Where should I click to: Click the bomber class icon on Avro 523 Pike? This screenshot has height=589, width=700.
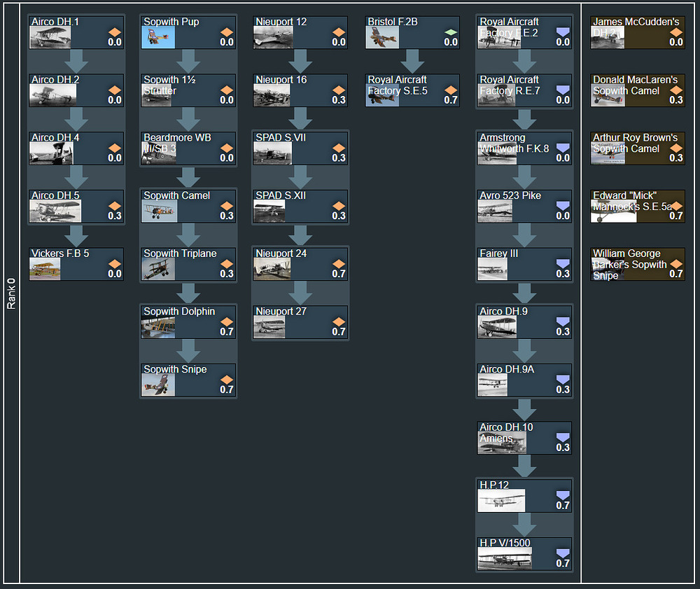tap(563, 206)
